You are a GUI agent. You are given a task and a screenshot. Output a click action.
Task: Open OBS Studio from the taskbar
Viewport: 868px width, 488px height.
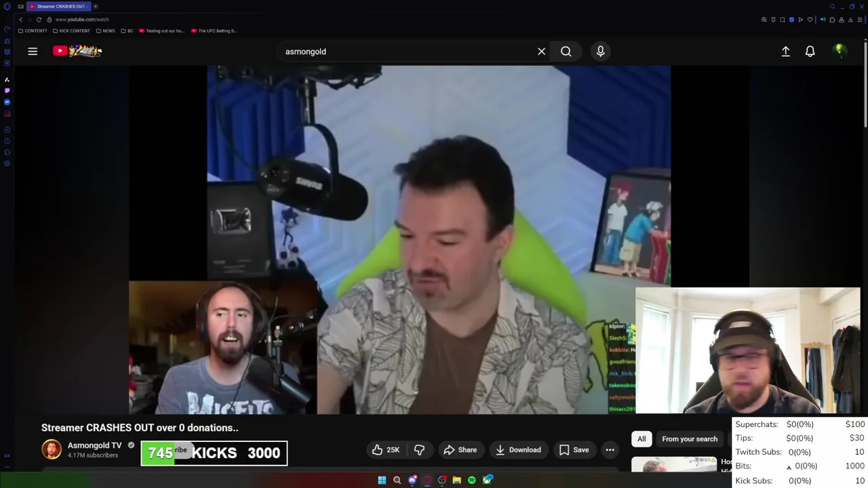(x=442, y=480)
